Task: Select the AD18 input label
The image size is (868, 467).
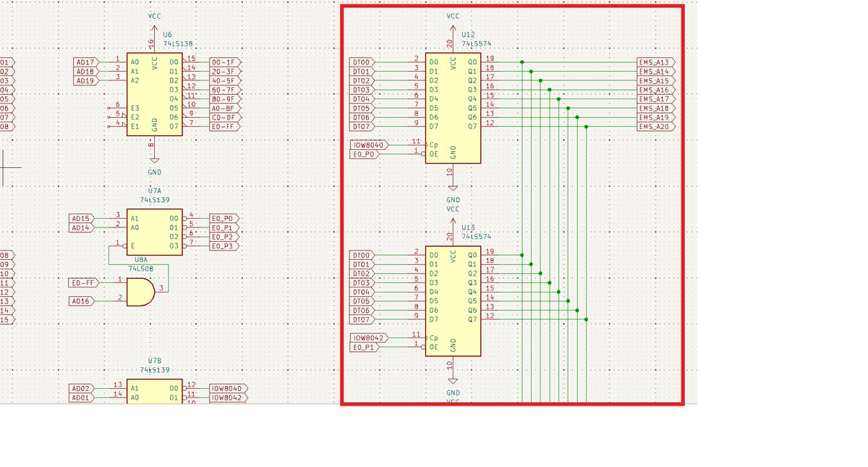Action: tap(85, 72)
